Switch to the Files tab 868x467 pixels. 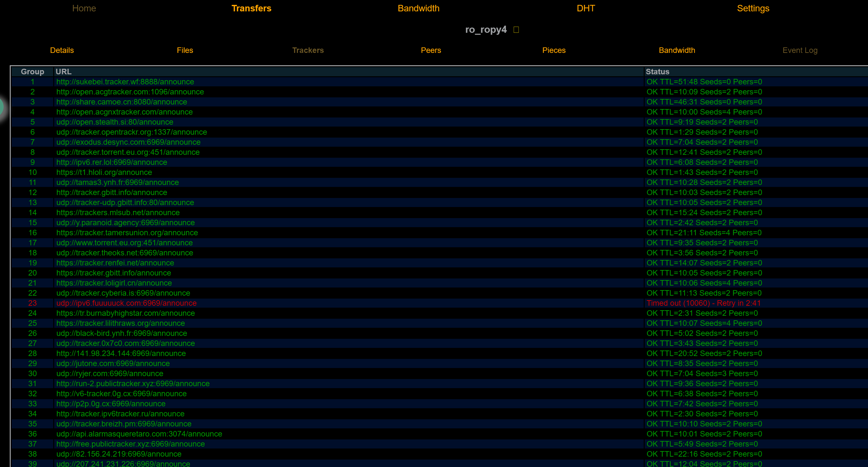point(185,50)
